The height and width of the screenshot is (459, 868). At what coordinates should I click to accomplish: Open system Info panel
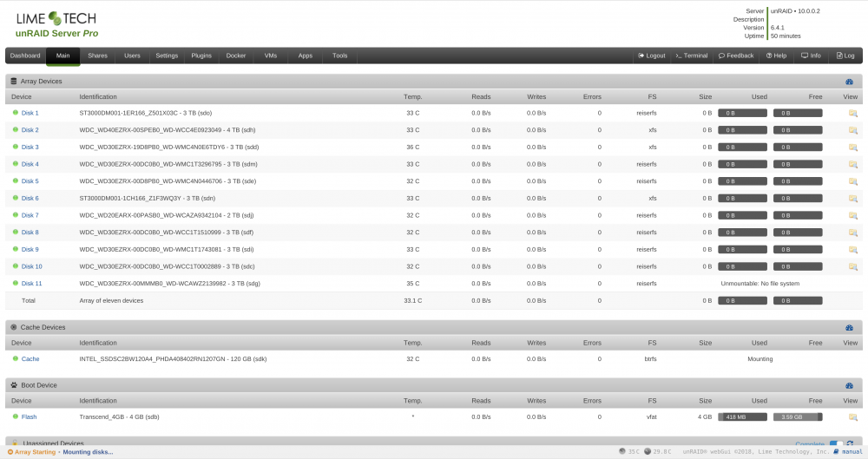click(x=811, y=56)
